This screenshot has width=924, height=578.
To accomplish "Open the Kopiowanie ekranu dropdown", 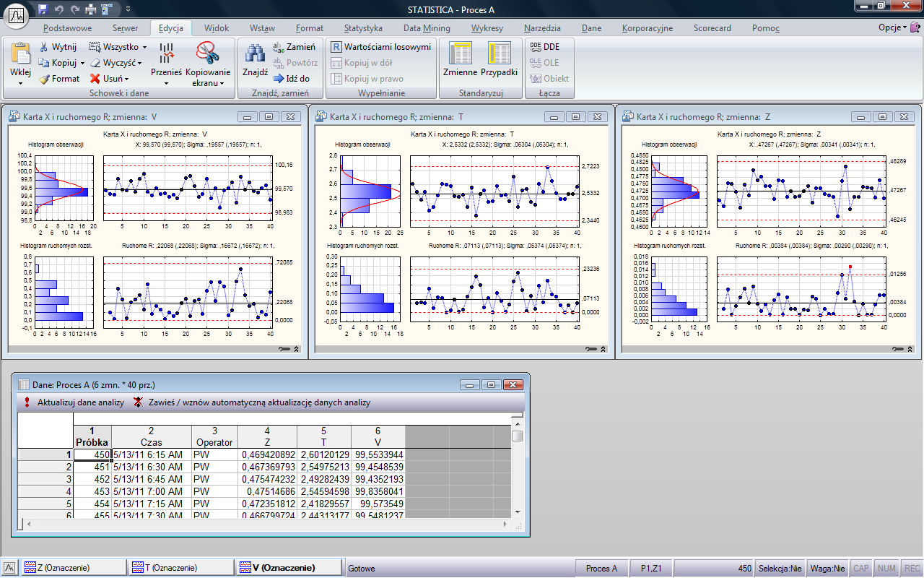I will pos(222,83).
